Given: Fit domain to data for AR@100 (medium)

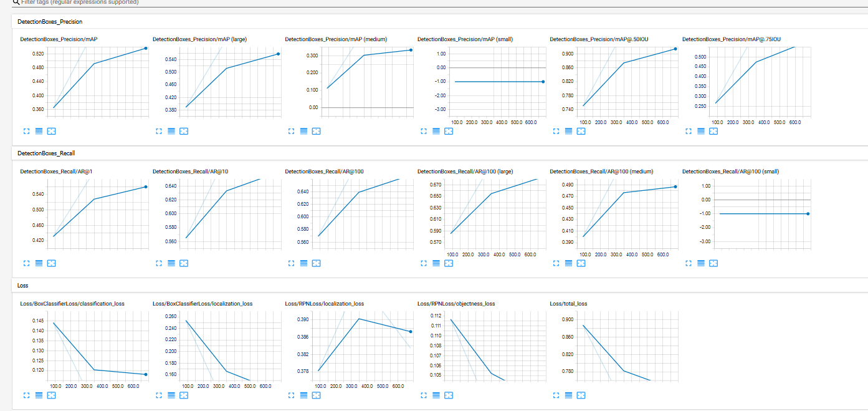Looking at the screenshot, I should pyautogui.click(x=581, y=263).
